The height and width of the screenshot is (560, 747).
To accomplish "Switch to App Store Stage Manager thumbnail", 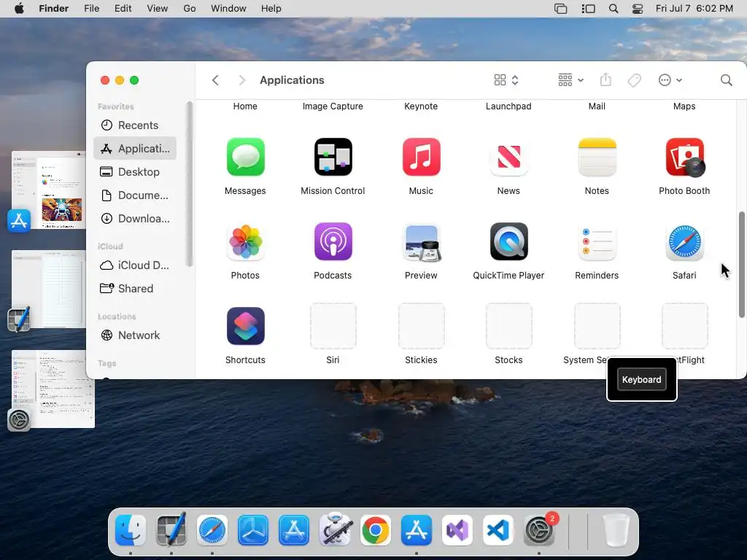I will 49,190.
